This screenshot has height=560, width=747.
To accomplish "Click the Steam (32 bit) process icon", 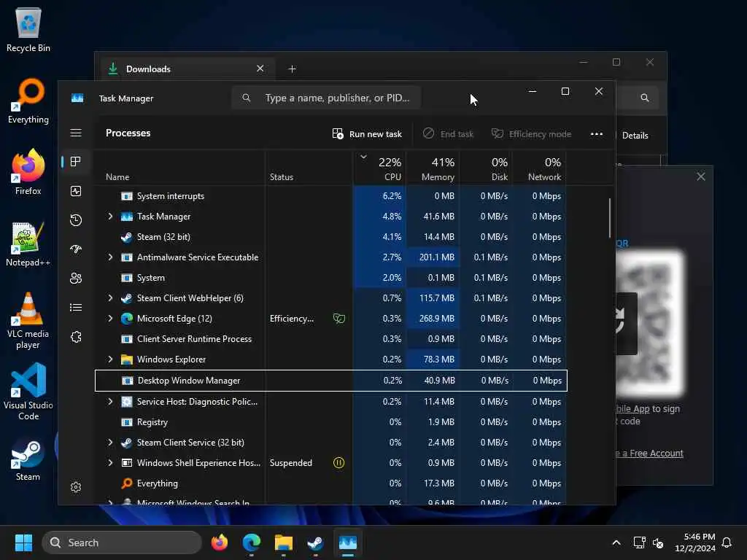I will [127, 237].
